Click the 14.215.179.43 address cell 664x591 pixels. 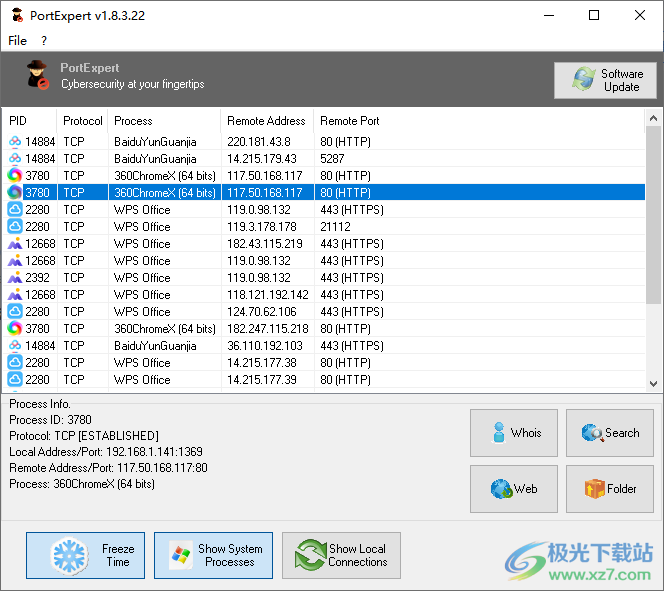tap(262, 159)
